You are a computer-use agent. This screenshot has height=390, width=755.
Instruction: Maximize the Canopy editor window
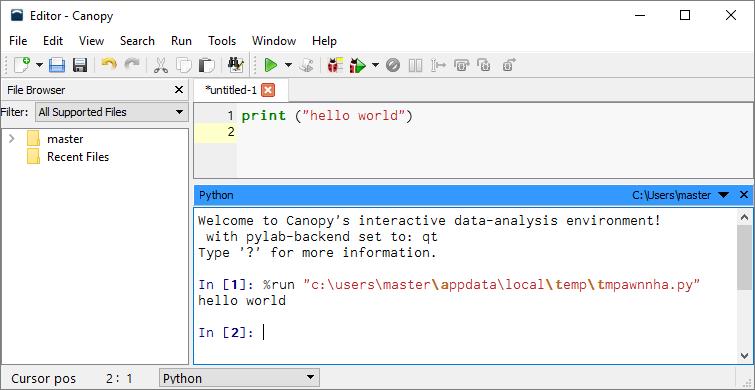[x=685, y=15]
